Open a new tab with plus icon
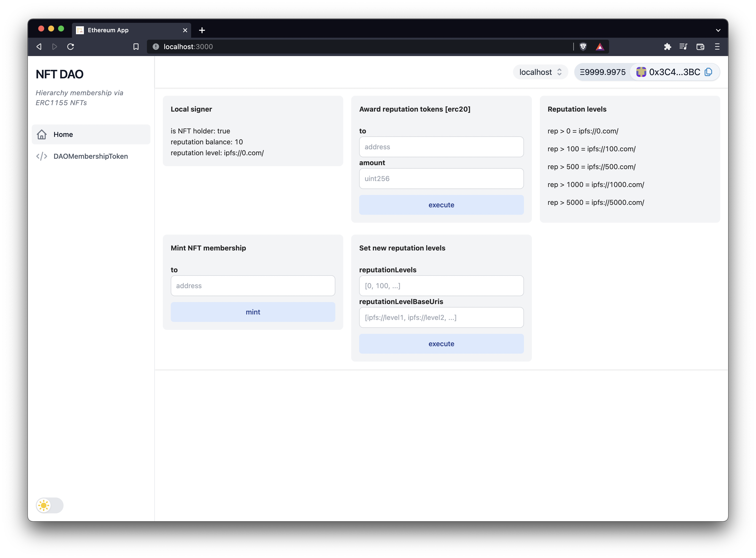756x558 pixels. [x=202, y=30]
